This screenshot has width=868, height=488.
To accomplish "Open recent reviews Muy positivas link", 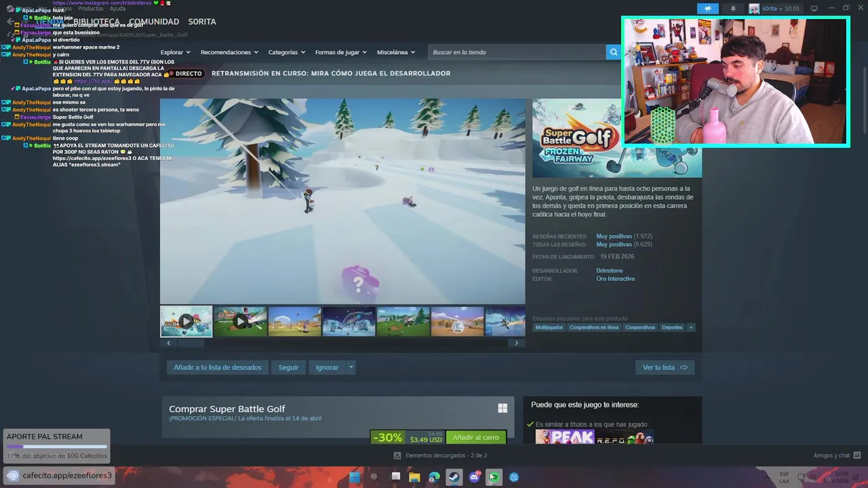I will tap(614, 237).
